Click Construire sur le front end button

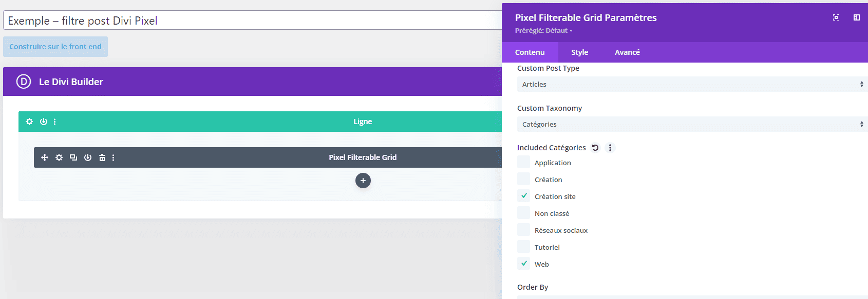pos(55,47)
